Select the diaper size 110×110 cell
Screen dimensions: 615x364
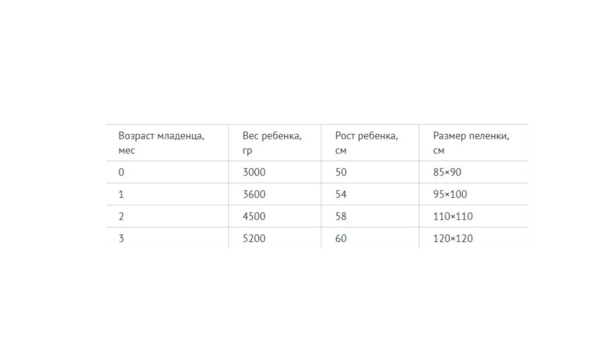[474, 216]
